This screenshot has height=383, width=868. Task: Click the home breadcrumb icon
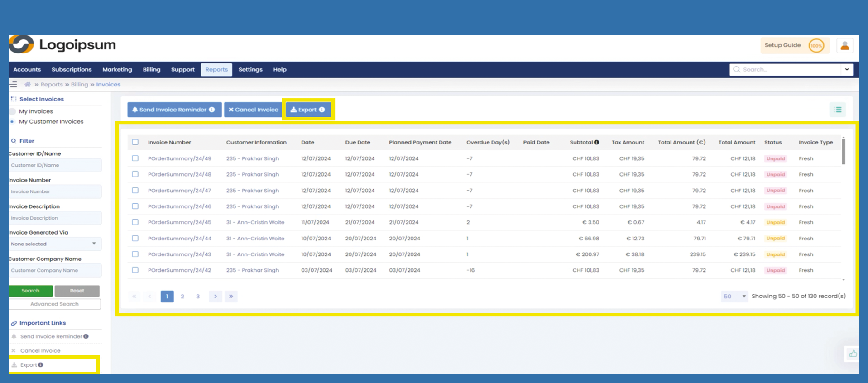point(28,85)
